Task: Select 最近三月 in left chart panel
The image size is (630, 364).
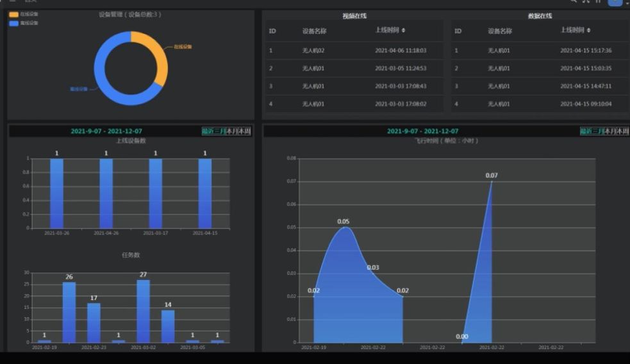Action: [x=213, y=131]
